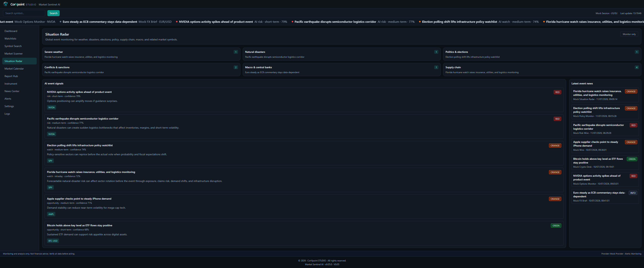Open the News Center sidebar item
The image size is (644, 268).
(x=12, y=91)
